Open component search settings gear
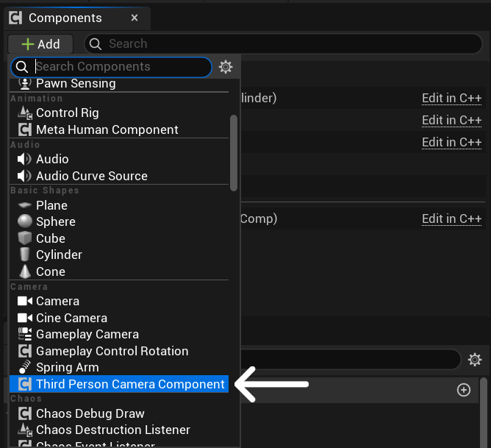491x448 pixels. coord(226,67)
